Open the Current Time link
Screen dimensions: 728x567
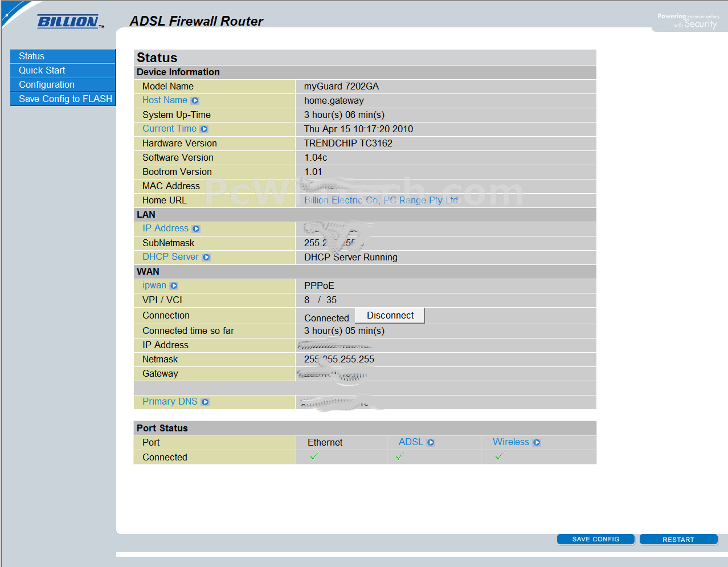(x=169, y=129)
